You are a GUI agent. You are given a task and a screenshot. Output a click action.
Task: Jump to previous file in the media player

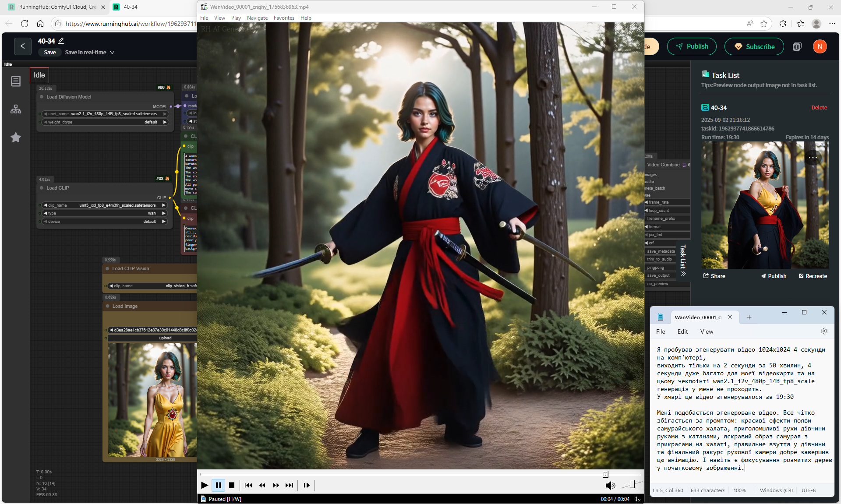tap(248, 485)
